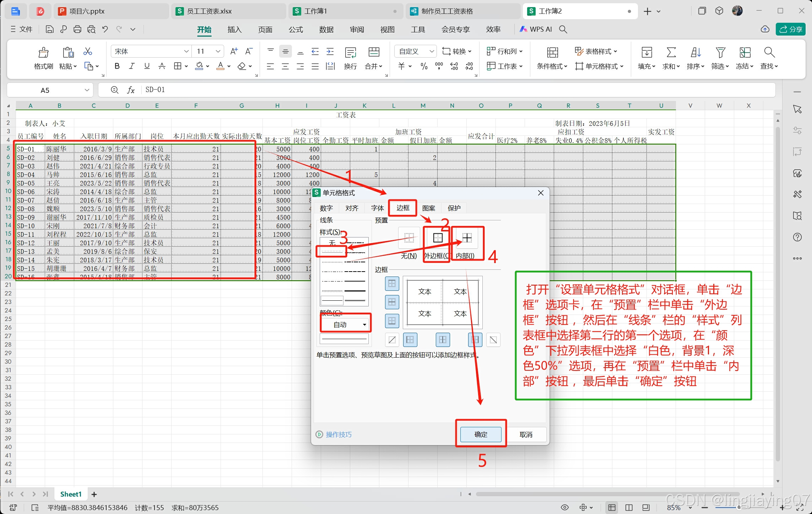Open the 操作技巧 link
812x514 pixels.
338,434
